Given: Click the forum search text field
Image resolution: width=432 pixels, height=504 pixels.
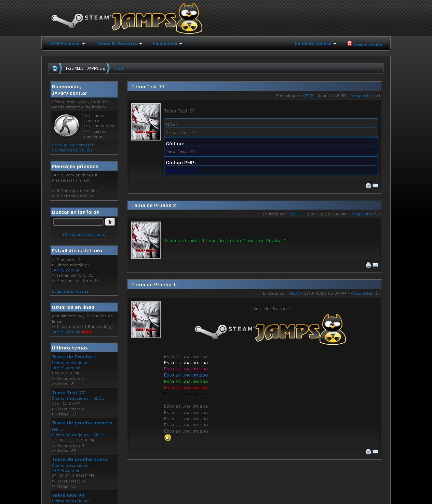Looking at the screenshot, I should pyautogui.click(x=78, y=222).
